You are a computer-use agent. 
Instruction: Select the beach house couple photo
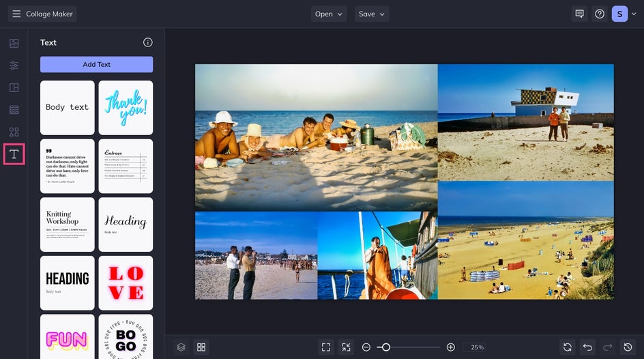pos(526,122)
